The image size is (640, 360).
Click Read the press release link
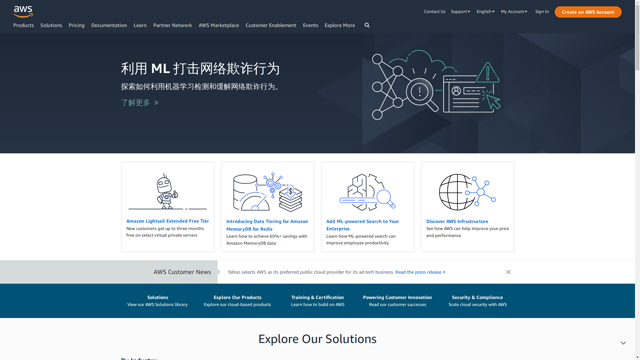tap(420, 272)
